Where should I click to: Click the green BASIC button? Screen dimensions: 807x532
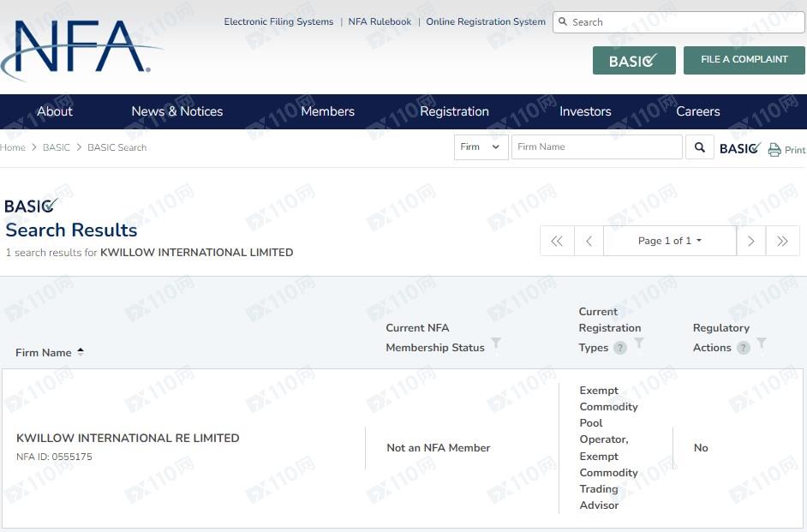(x=634, y=61)
